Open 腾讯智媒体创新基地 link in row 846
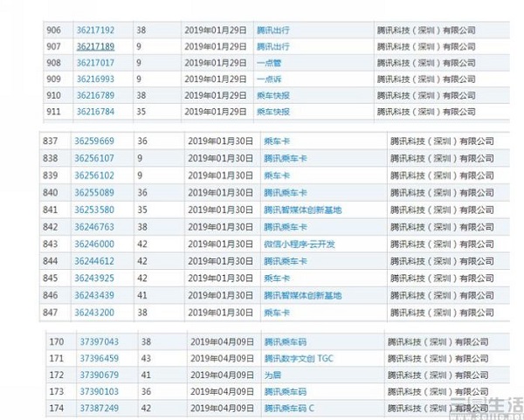Screen dimensions: 524x420 point(300,295)
